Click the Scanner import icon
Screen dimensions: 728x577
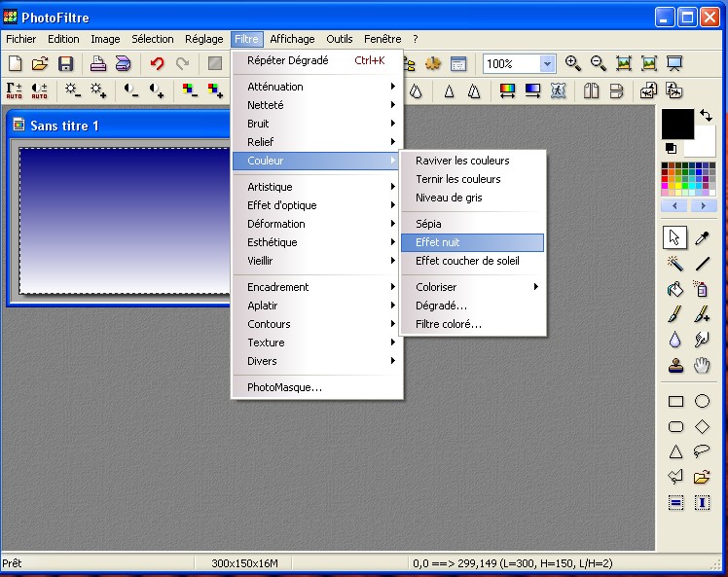123,63
